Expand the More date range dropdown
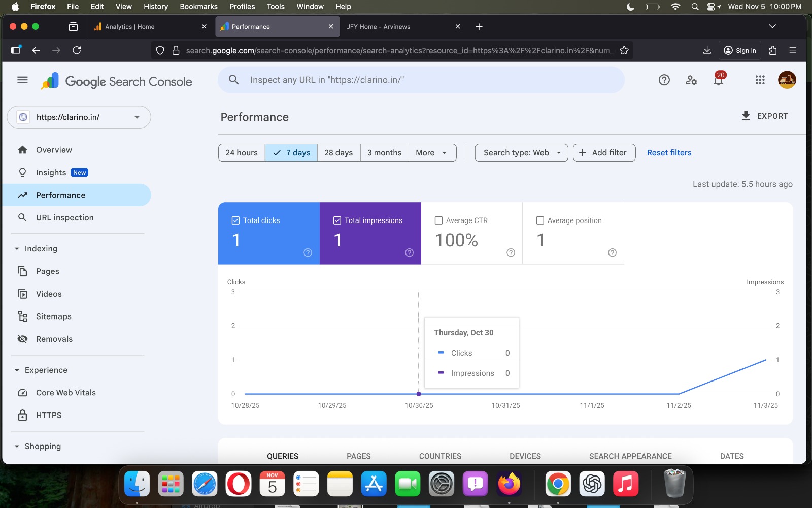The height and width of the screenshot is (508, 812). tap(432, 153)
